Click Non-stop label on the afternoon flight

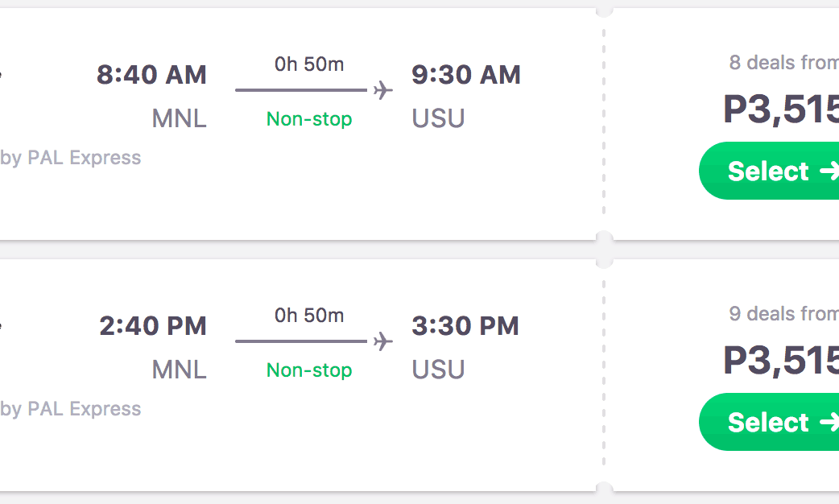pyautogui.click(x=309, y=370)
